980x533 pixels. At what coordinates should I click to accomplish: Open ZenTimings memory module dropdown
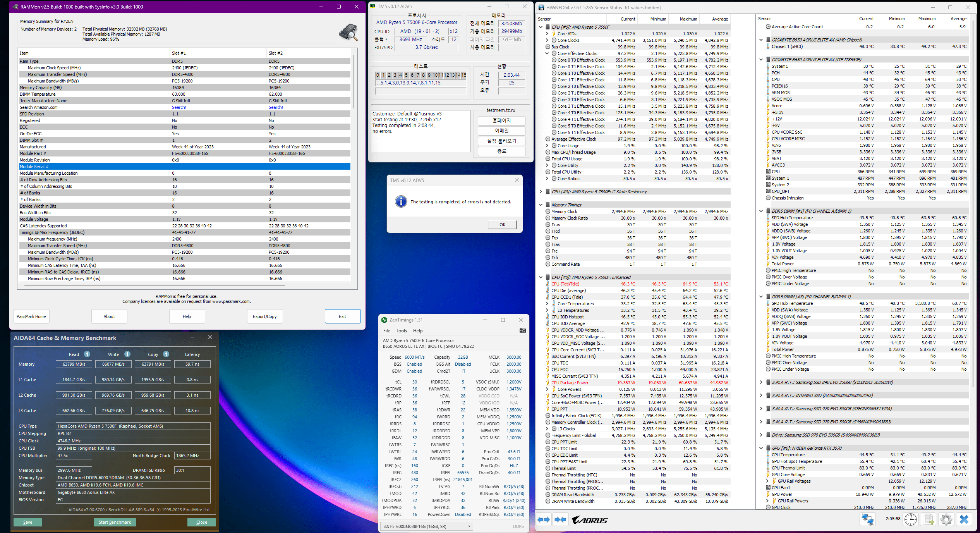tap(427, 526)
